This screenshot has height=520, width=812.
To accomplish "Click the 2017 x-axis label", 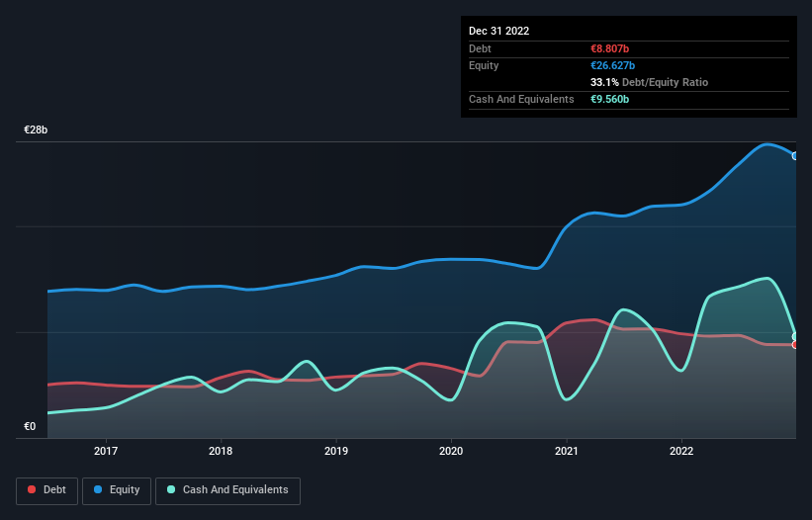I will coord(106,451).
